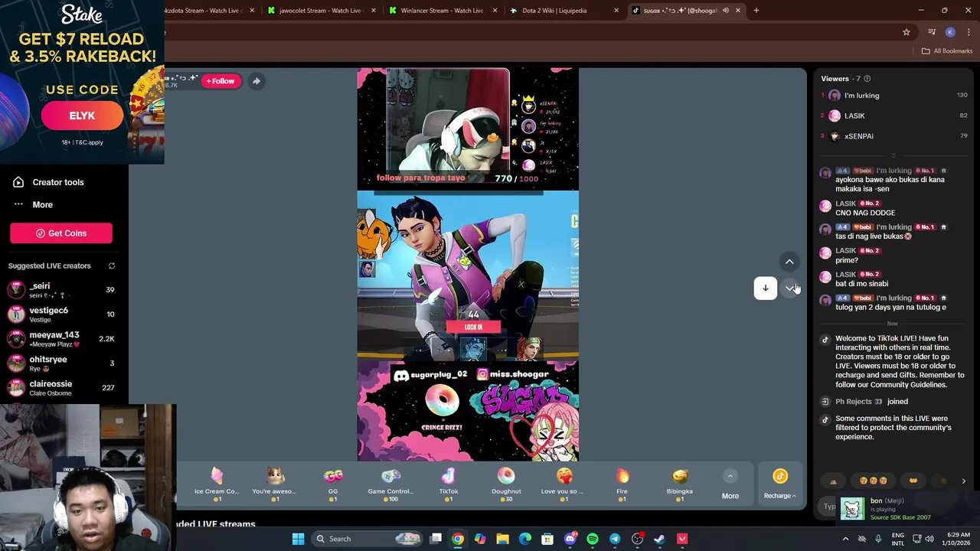Open the Chrome profile avatar
Viewport: 980px width, 551px height.
(950, 32)
